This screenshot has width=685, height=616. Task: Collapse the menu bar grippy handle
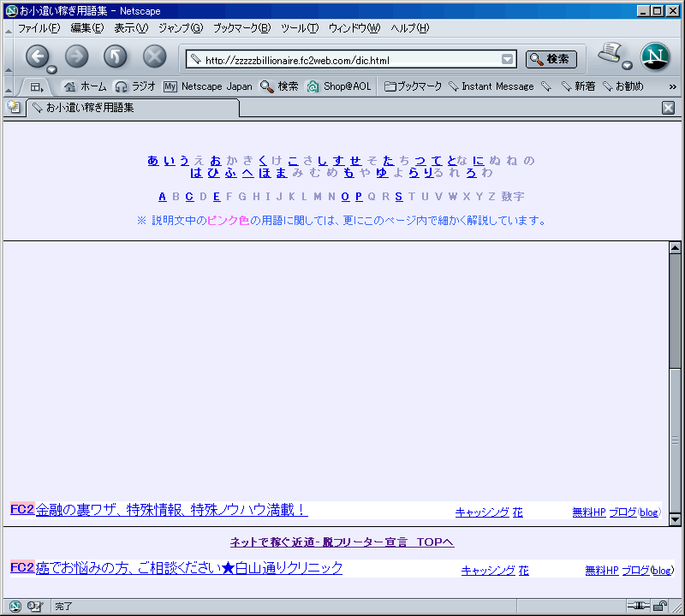click(x=9, y=29)
